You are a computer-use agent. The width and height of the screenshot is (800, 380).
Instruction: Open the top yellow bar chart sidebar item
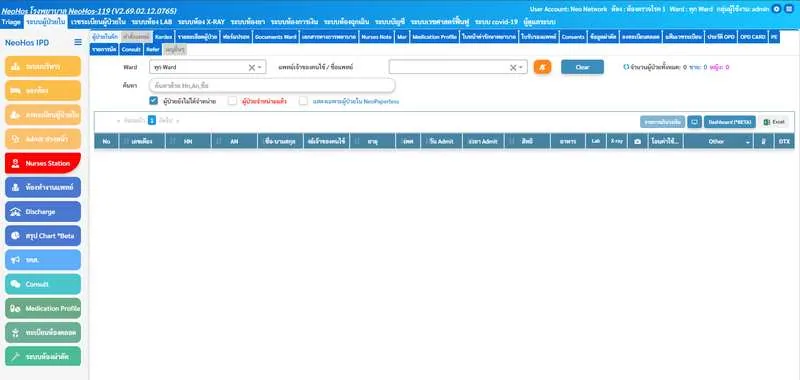tap(43, 66)
